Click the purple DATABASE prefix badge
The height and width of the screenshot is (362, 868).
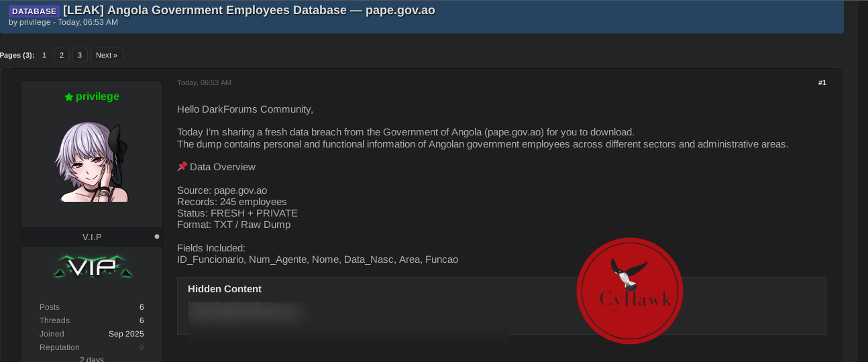[x=34, y=11]
